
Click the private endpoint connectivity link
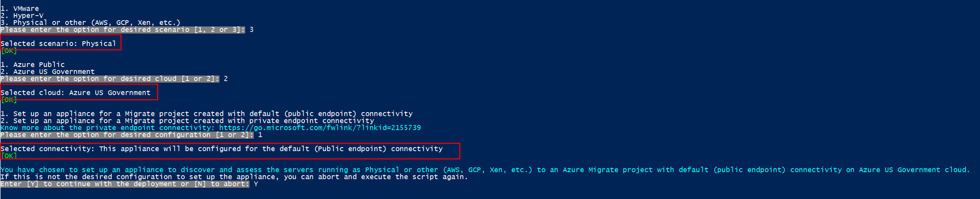point(320,128)
